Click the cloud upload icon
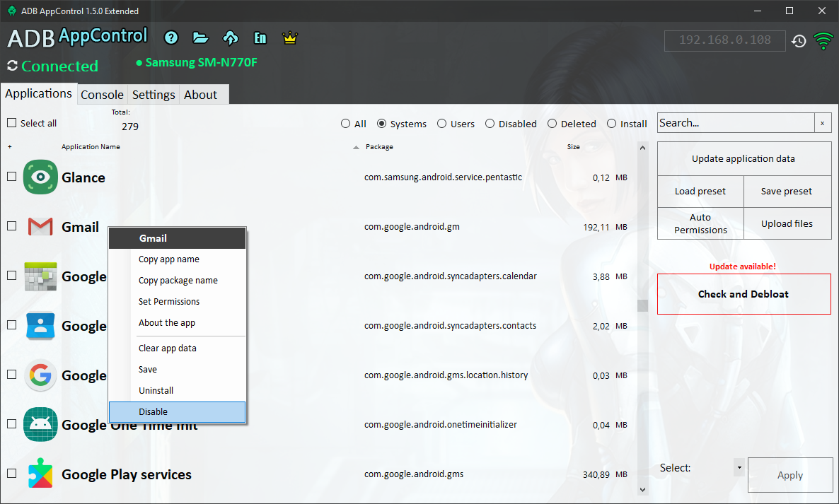Image resolution: width=839 pixels, height=504 pixels. [231, 37]
